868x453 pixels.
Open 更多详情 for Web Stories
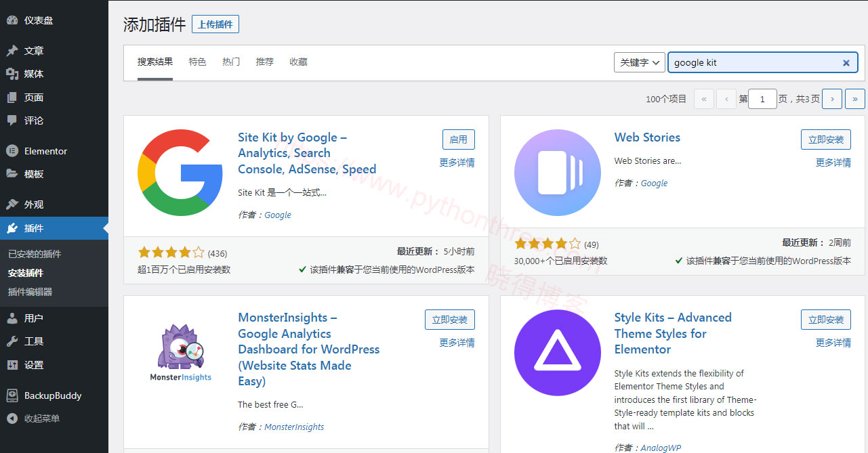(833, 163)
